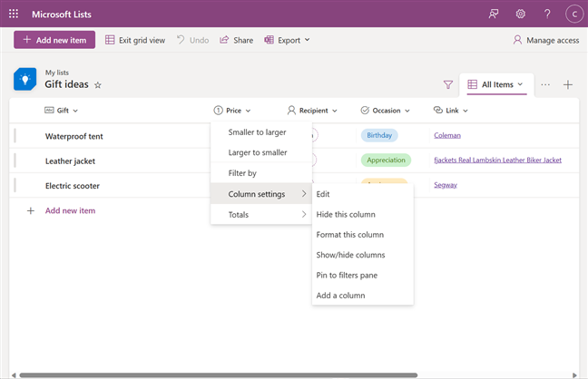
Task: Click the Exit grid view table icon
Action: 110,40
